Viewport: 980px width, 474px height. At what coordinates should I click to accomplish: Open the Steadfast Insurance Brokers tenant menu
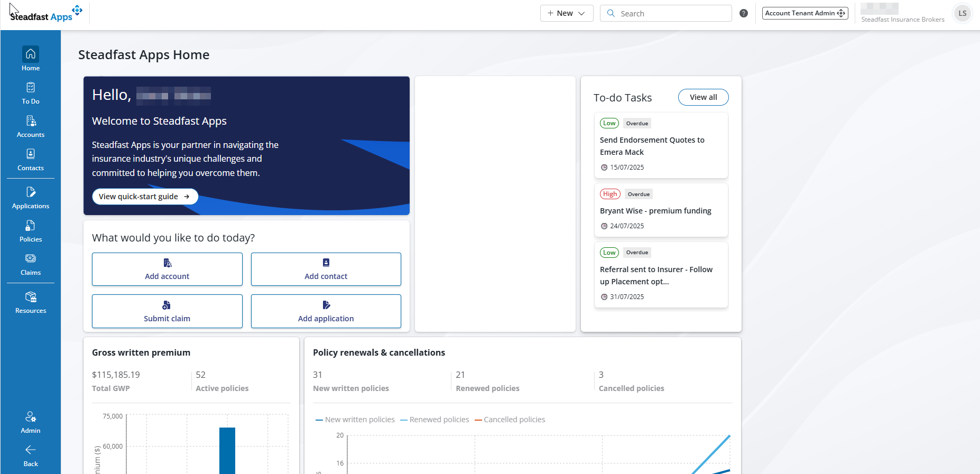903,20
